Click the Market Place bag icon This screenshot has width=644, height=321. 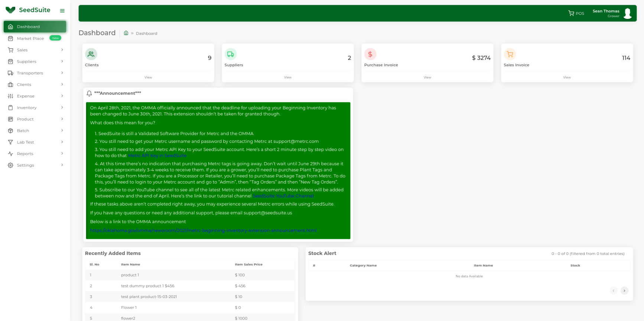(x=10, y=39)
